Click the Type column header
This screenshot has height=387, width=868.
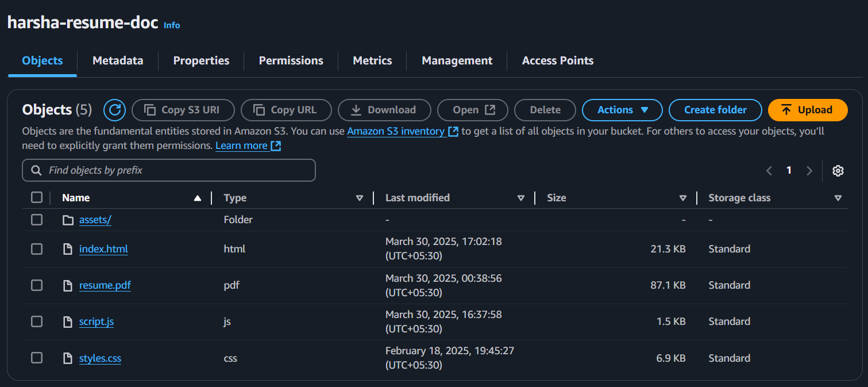click(x=235, y=198)
